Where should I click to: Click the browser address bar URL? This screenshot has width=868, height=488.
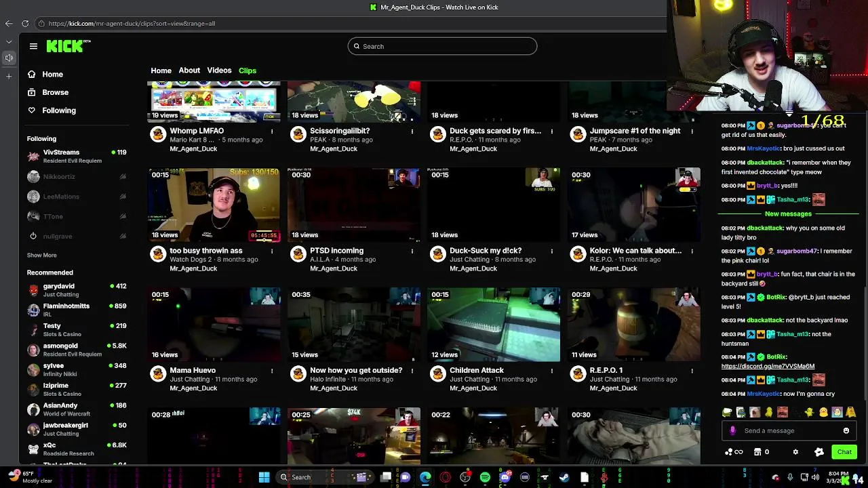click(x=132, y=24)
